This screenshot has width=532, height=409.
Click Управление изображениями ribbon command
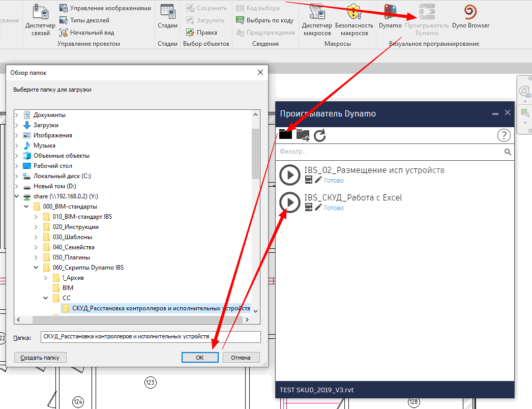105,8
